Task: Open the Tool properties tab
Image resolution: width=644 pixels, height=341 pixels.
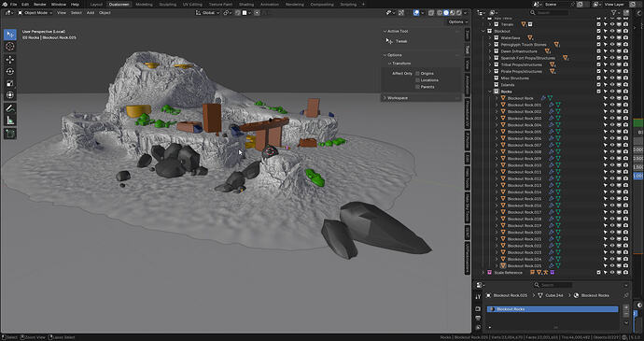Action: 478,296
